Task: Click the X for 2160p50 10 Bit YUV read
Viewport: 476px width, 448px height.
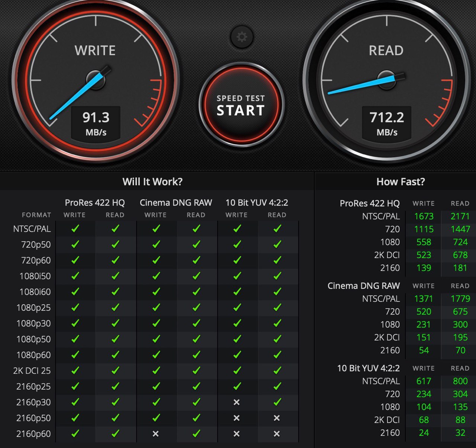Action: [x=277, y=418]
